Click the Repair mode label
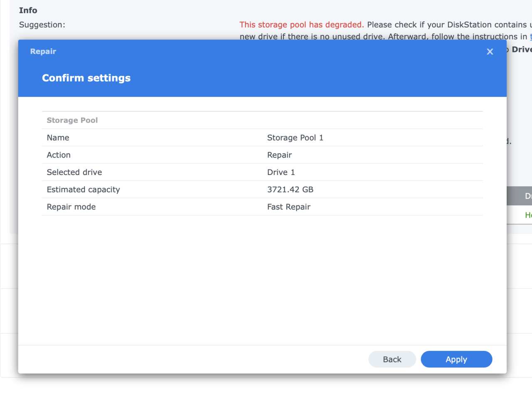The height and width of the screenshot is (409, 532). [71, 207]
